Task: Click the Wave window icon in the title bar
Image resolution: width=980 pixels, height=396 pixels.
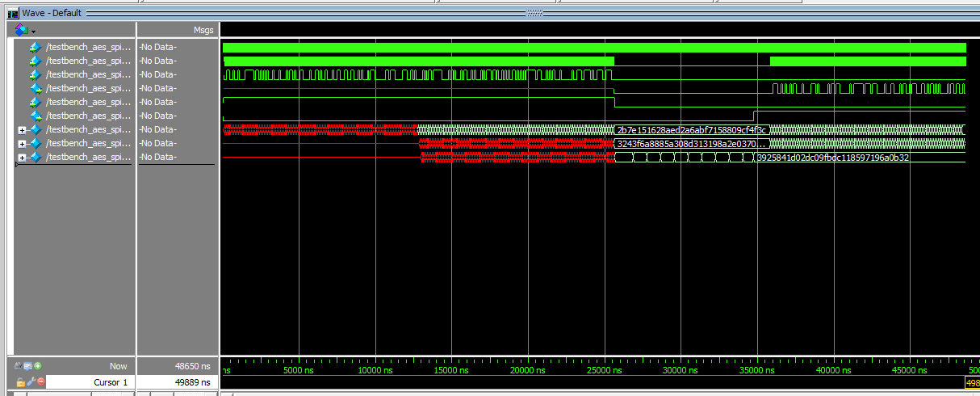Action: coord(13,13)
